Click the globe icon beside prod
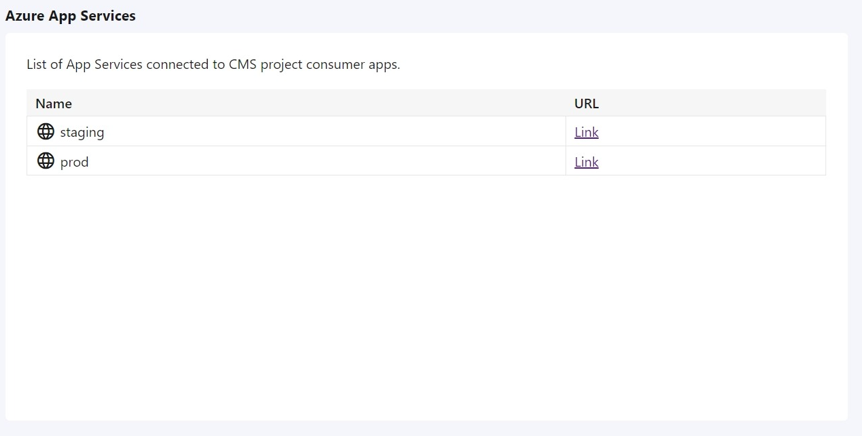 point(45,161)
